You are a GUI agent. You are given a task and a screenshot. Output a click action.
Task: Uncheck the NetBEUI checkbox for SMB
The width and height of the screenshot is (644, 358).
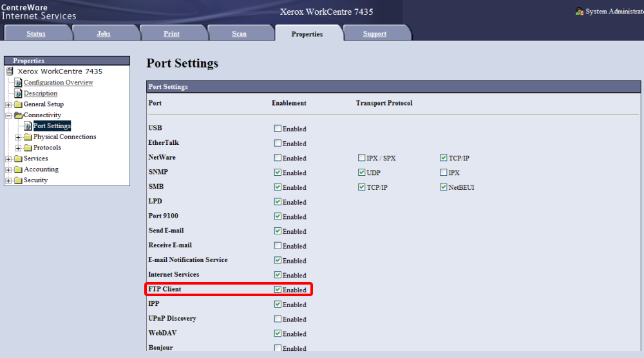click(x=443, y=187)
